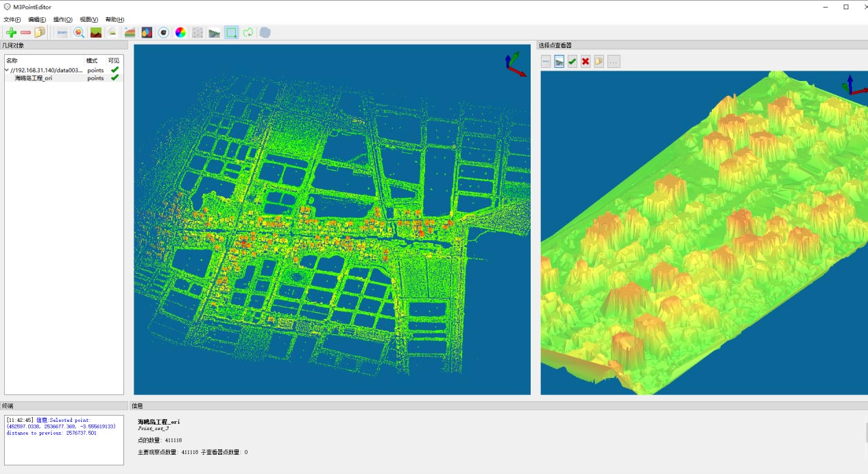Open the rainbow color wheel tool
Viewport: 868px width, 474px height.
click(x=180, y=32)
